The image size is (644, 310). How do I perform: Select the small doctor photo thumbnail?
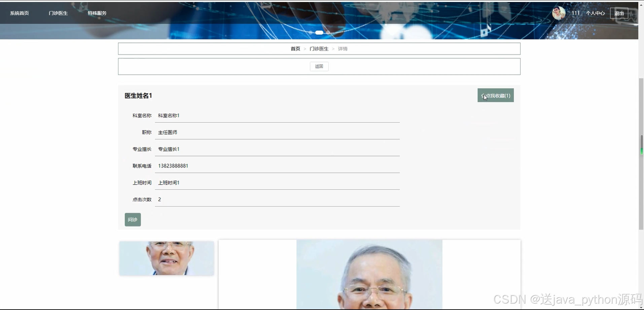pos(167,258)
